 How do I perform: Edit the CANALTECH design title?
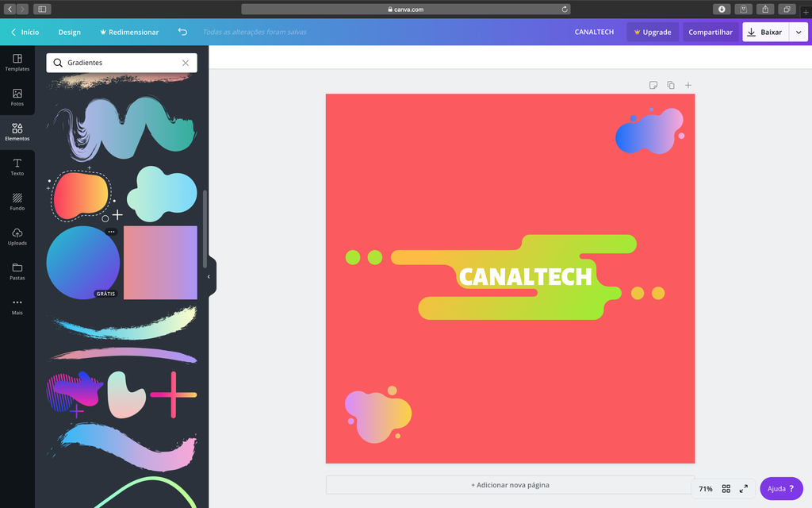pyautogui.click(x=594, y=32)
